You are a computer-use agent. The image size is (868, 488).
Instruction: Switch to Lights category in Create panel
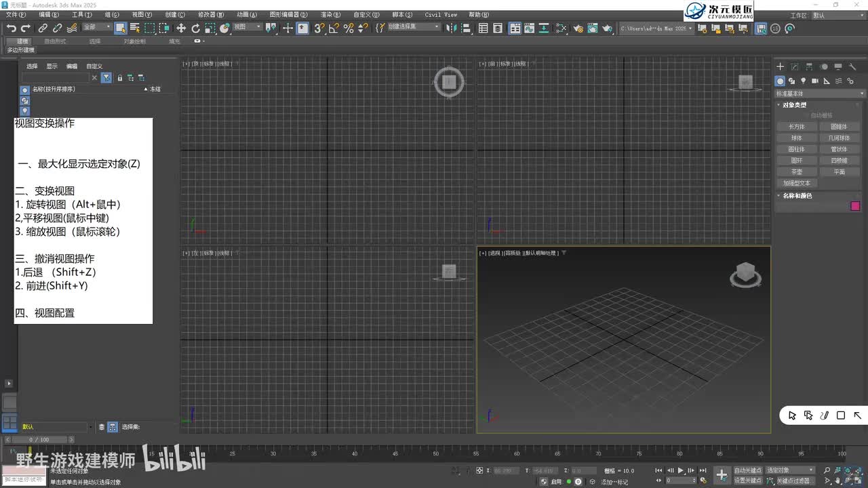point(804,81)
